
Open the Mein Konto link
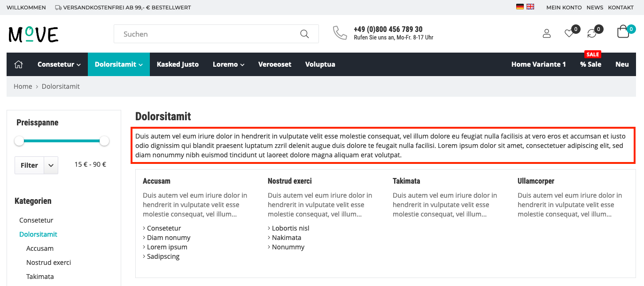click(564, 8)
